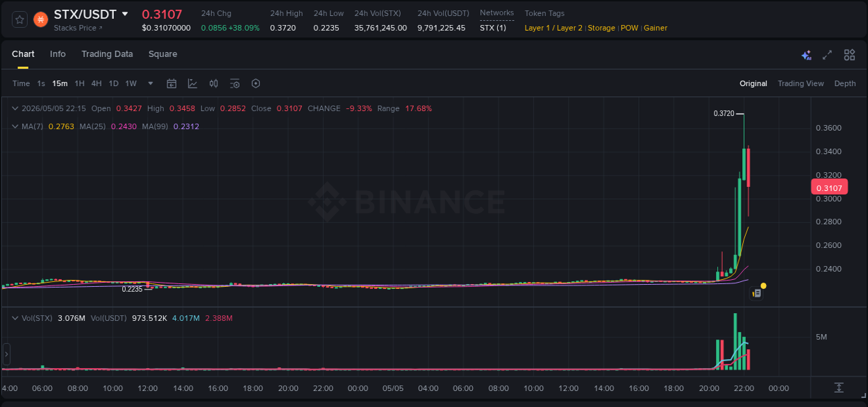868x407 pixels.
Task: Click the 0.3600 price axis label
Action: [828, 128]
